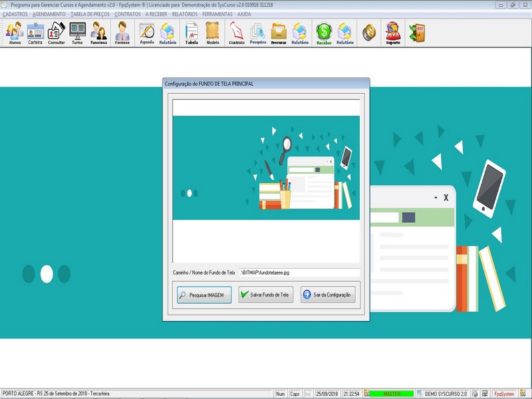Click the exit door toolbar icon
Screen dimensions: 532x399
click(x=417, y=33)
